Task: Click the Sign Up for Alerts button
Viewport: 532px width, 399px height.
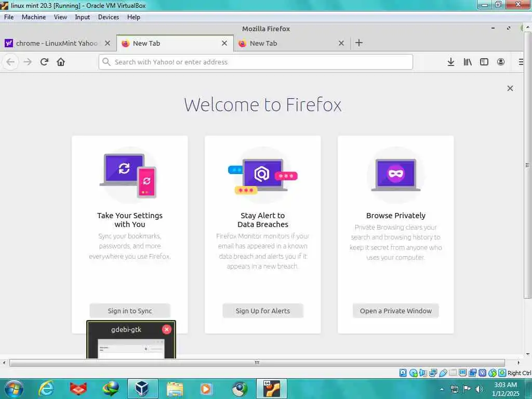Action: click(263, 311)
